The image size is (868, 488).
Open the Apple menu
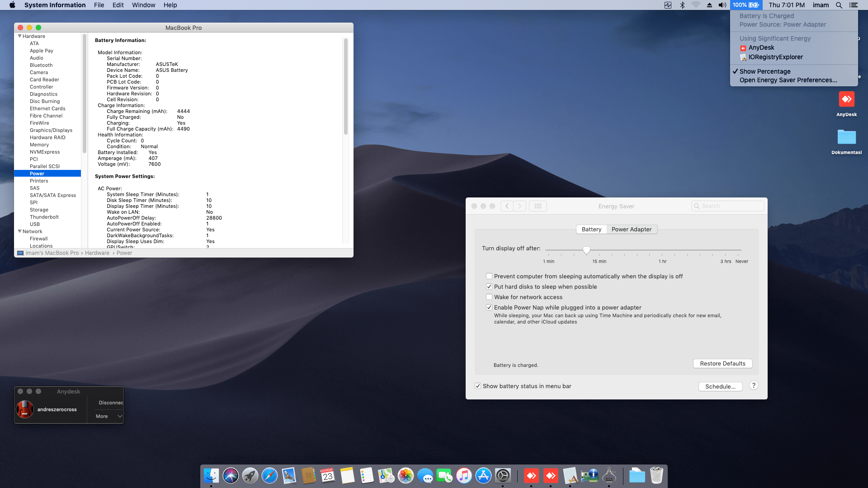12,5
